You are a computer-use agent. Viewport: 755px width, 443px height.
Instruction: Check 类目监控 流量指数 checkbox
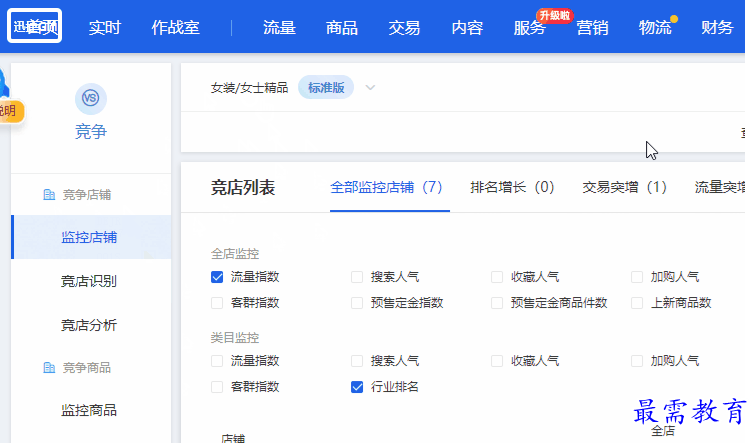click(x=217, y=361)
